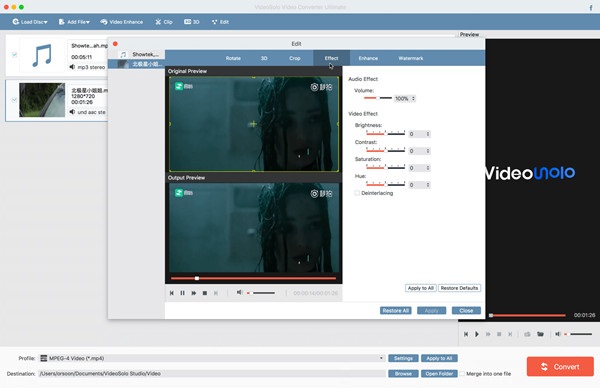This screenshot has width=600, height=388.
Task: Click the Saturation value stepper
Action: 428,168
